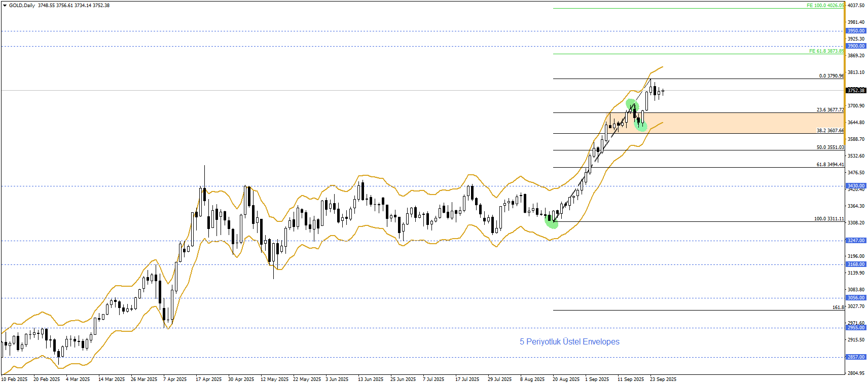Click the Fibonacci '38.2 3607.66' level label
868x385 pixels.
830,131
